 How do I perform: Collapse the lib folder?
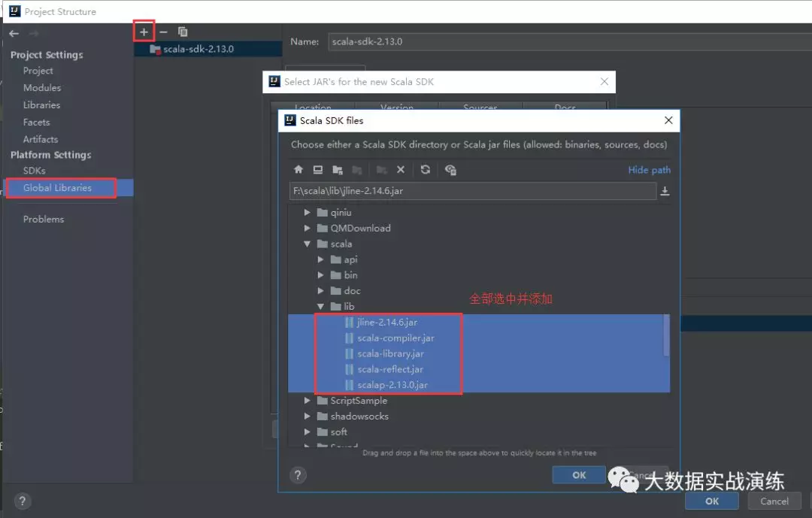pos(320,306)
